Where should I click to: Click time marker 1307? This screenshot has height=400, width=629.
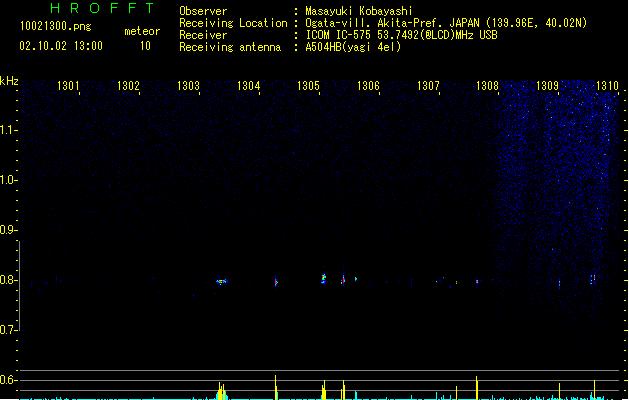428,86
